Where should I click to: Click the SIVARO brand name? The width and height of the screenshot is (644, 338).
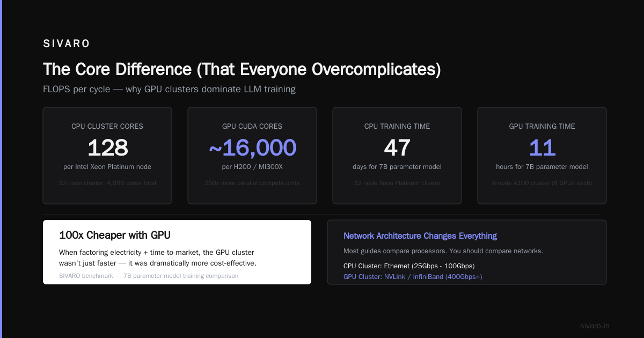click(67, 44)
